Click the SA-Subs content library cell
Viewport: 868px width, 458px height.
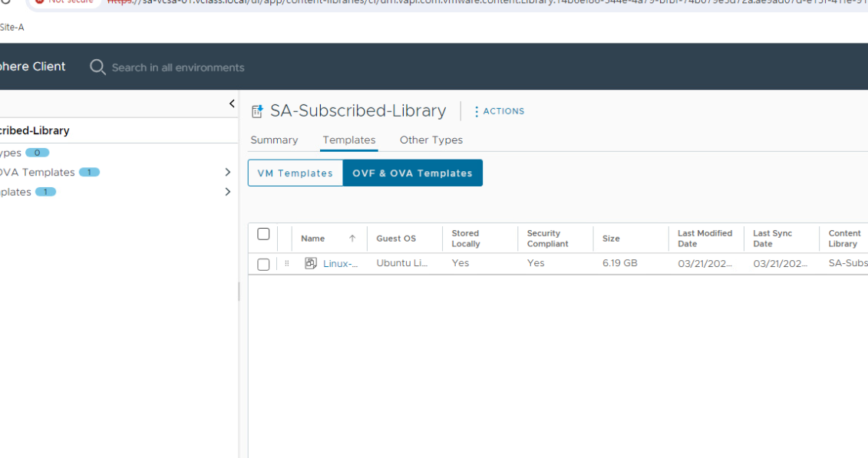(x=848, y=263)
